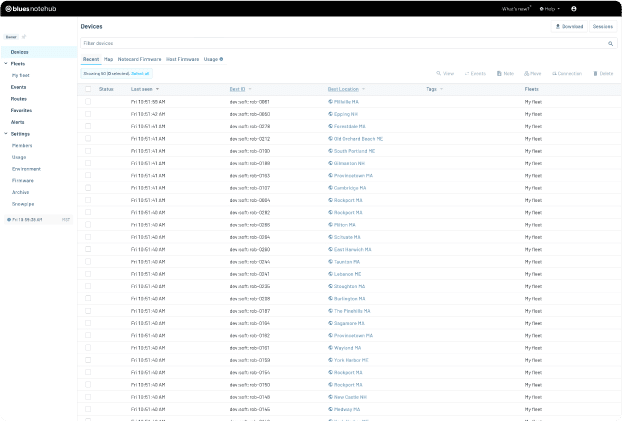622x421 pixels.
Task: Click the pin icon beside Owner badge
Action: click(x=24, y=37)
